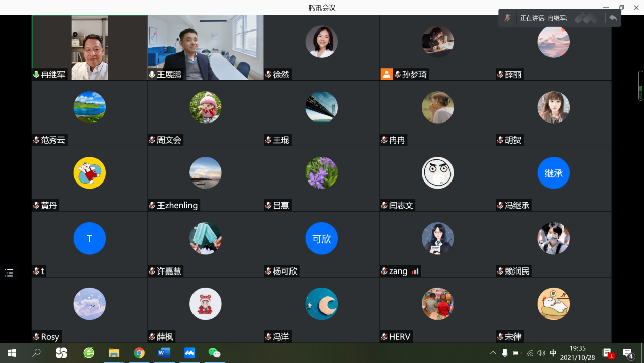Click the name label 杨可欣
Screen dimensions: 644x363
click(x=285, y=271)
